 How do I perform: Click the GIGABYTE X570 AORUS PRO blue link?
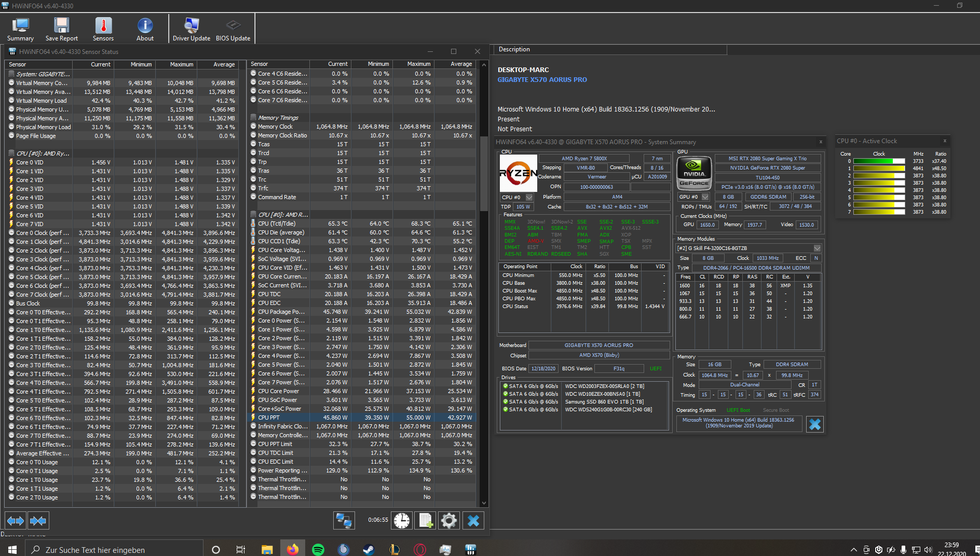click(x=542, y=80)
